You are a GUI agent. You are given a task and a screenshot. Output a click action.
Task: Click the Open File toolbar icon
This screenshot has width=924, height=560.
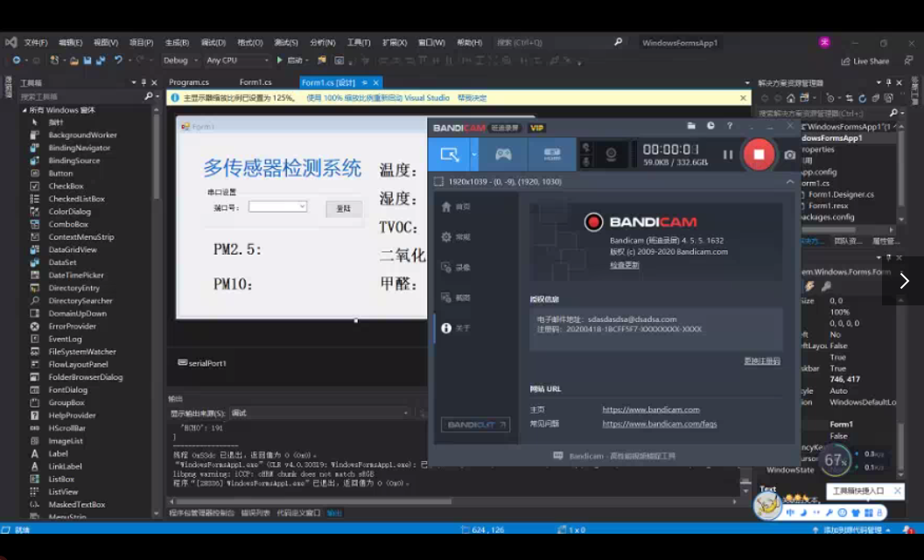(73, 60)
